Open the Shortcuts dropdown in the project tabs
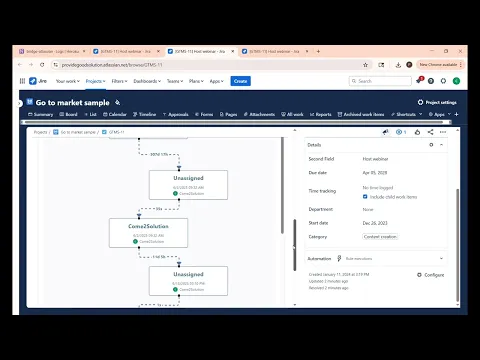 tap(407, 114)
